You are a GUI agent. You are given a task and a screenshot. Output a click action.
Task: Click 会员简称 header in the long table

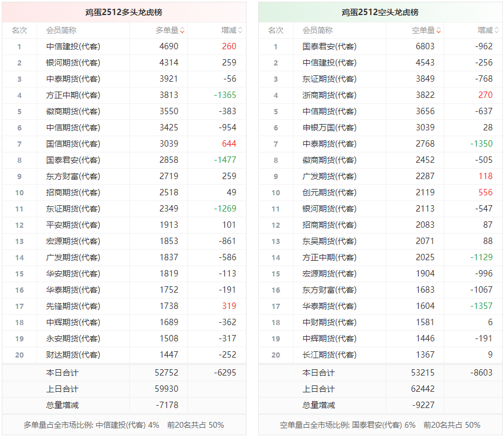point(61,30)
